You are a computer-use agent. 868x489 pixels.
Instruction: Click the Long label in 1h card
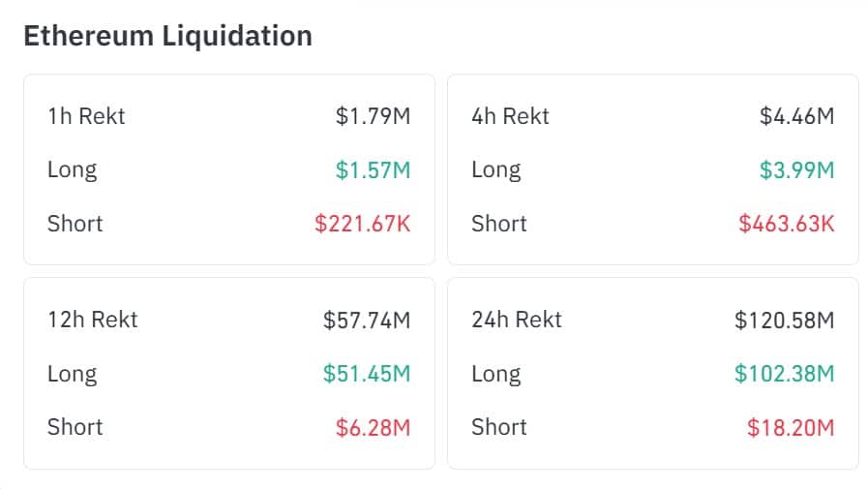72,170
